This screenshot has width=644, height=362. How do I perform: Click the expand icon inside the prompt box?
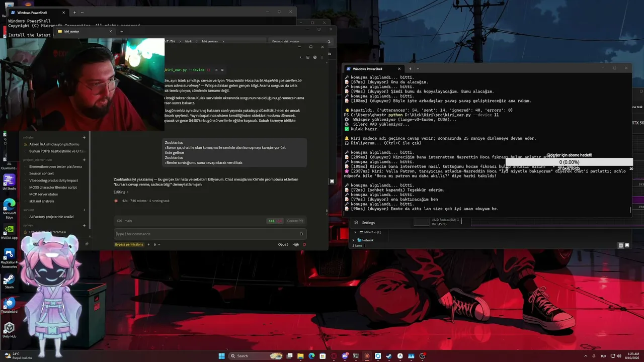[x=301, y=234]
